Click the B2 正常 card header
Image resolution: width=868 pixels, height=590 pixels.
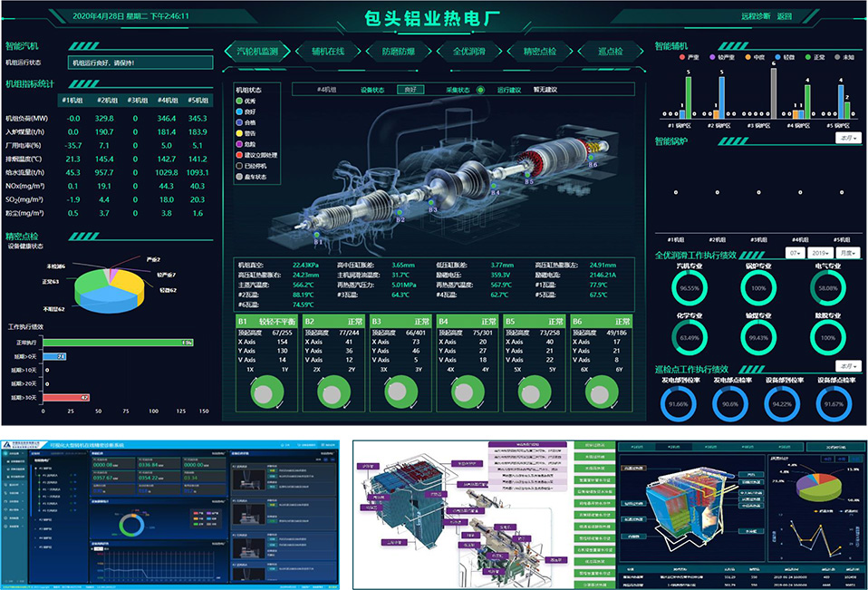pyautogui.click(x=333, y=322)
